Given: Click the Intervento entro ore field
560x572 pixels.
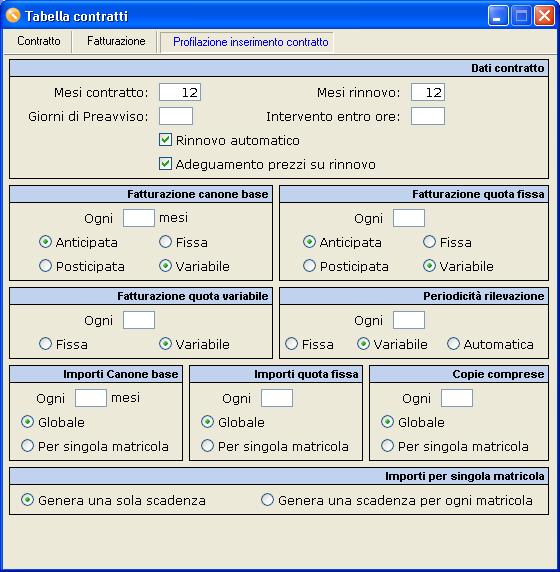Looking at the screenshot, I should 428,116.
